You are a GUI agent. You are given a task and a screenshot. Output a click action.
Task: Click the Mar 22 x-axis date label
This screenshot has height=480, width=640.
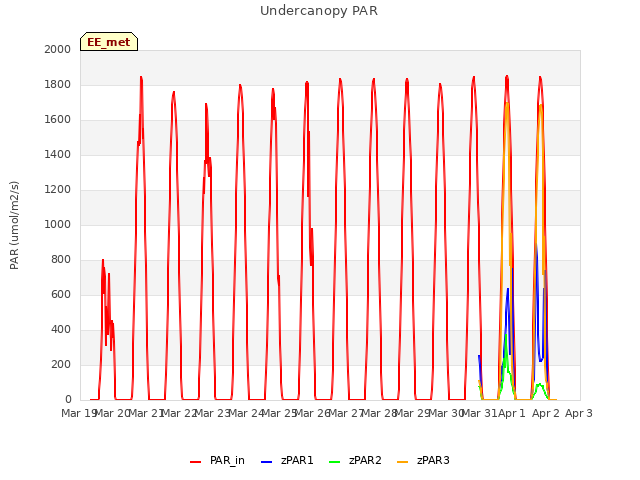click(180, 413)
